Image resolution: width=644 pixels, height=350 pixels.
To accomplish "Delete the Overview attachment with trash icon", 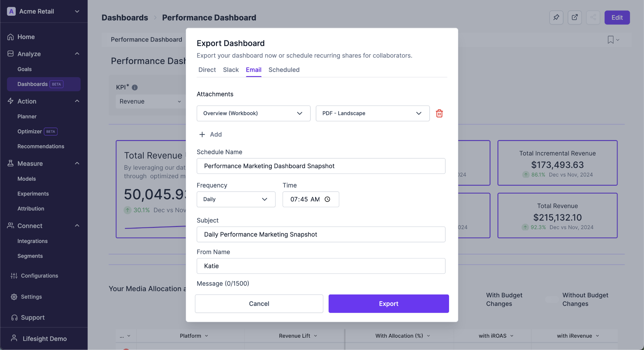I will pos(439,113).
